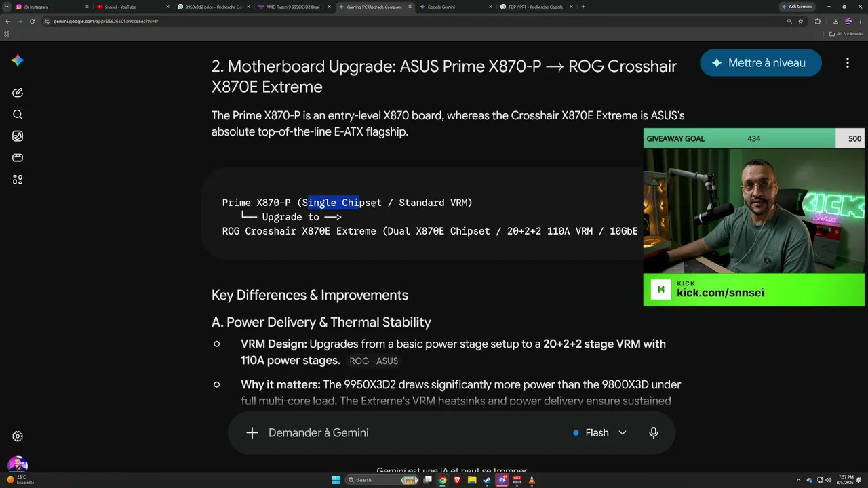
Task: Open a new browser tab
Action: (x=583, y=7)
